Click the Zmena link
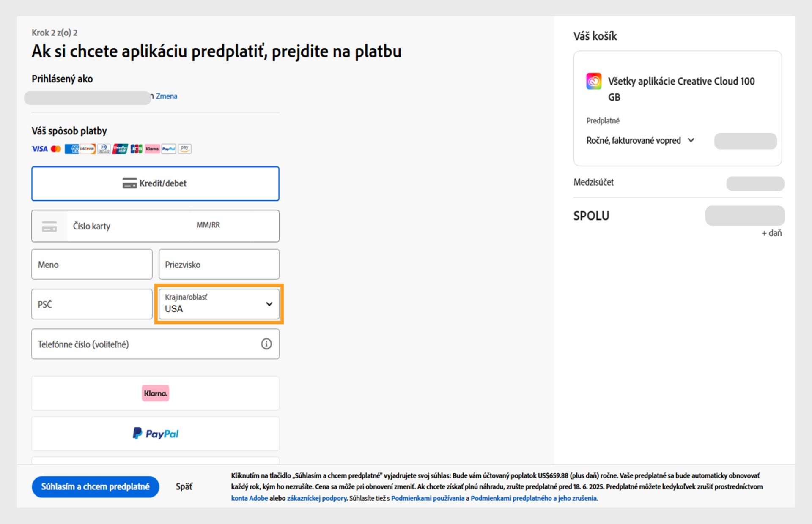812x524 pixels. [x=167, y=96]
